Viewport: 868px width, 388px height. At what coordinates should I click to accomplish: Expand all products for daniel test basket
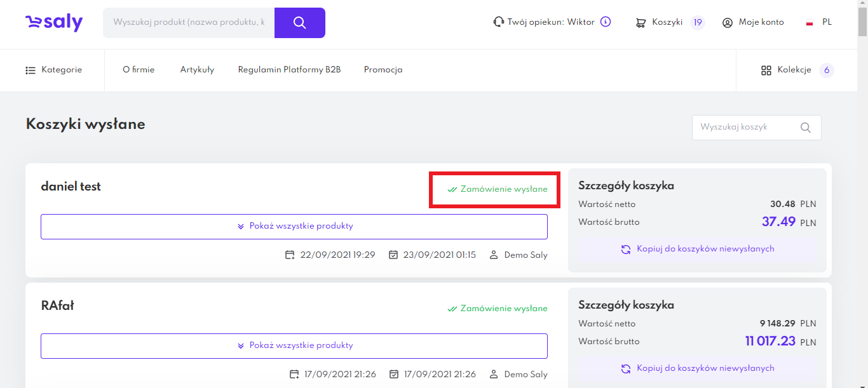coord(294,227)
